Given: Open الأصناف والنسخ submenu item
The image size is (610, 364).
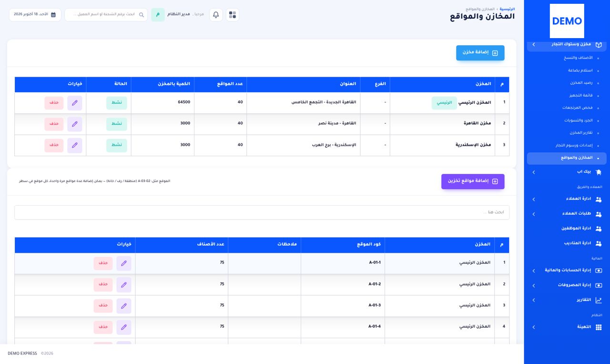Looking at the screenshot, I should 579,58.
